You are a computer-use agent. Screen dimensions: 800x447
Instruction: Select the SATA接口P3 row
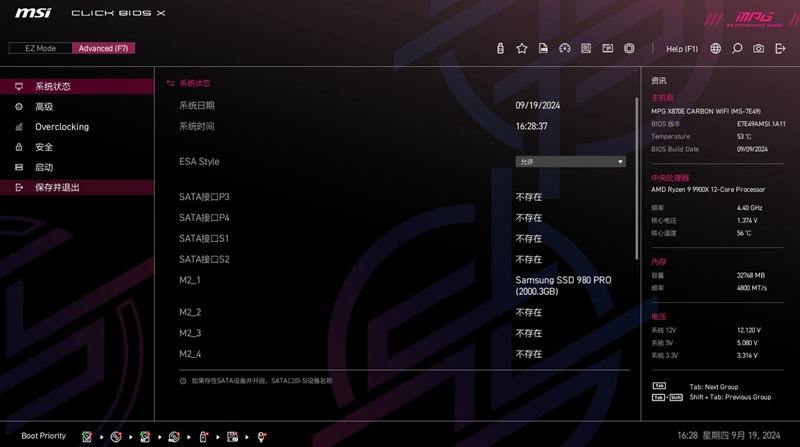tap(403, 197)
